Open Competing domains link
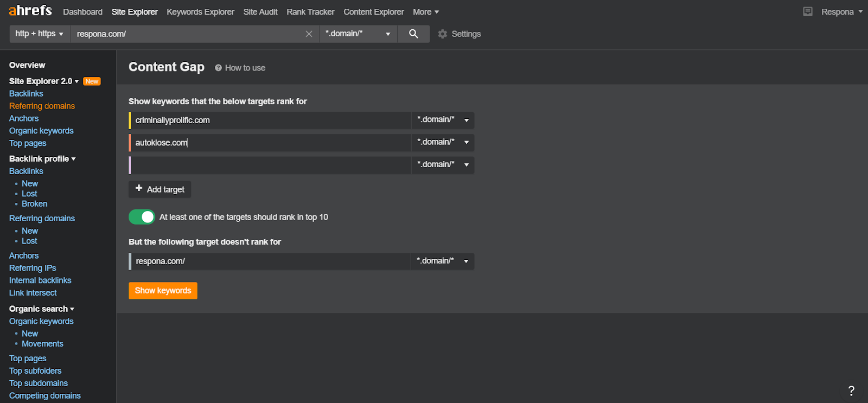Image resolution: width=868 pixels, height=403 pixels. 45,396
